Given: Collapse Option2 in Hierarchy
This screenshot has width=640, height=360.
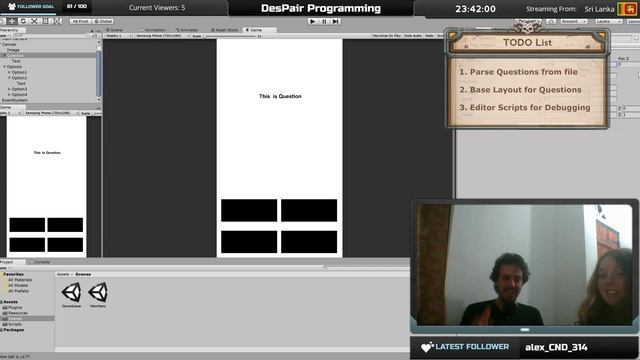Looking at the screenshot, I should [x=9, y=78].
